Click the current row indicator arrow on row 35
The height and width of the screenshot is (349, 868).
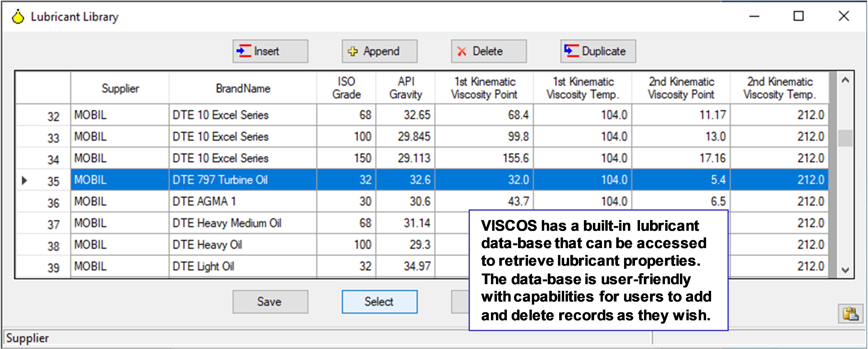coord(24,180)
